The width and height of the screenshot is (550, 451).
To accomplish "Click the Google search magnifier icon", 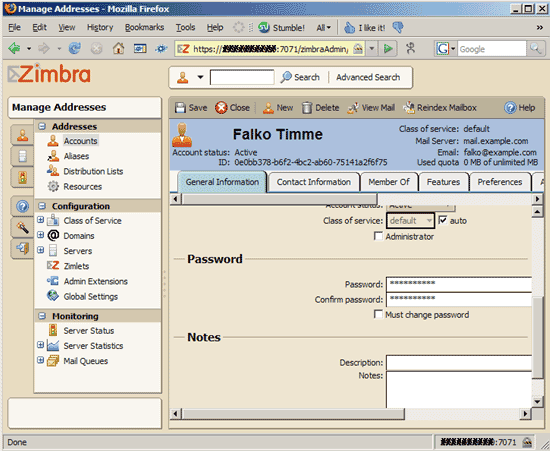I will click(x=535, y=48).
